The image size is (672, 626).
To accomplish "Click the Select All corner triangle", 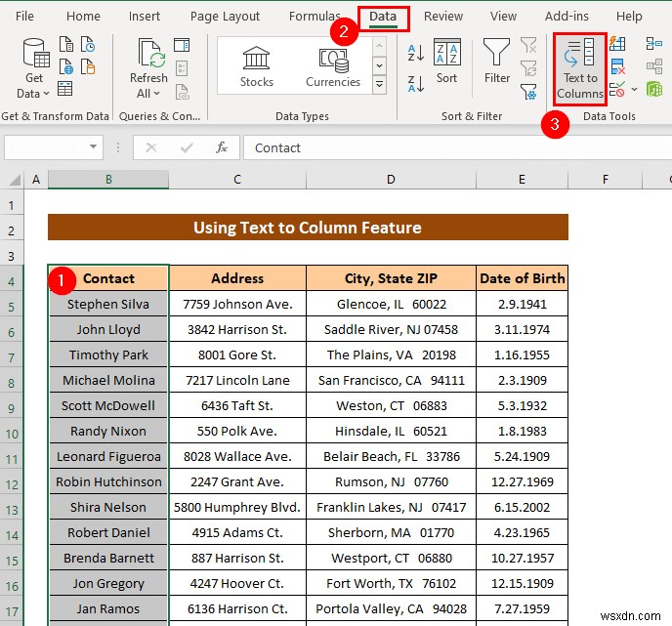I will point(14,180).
